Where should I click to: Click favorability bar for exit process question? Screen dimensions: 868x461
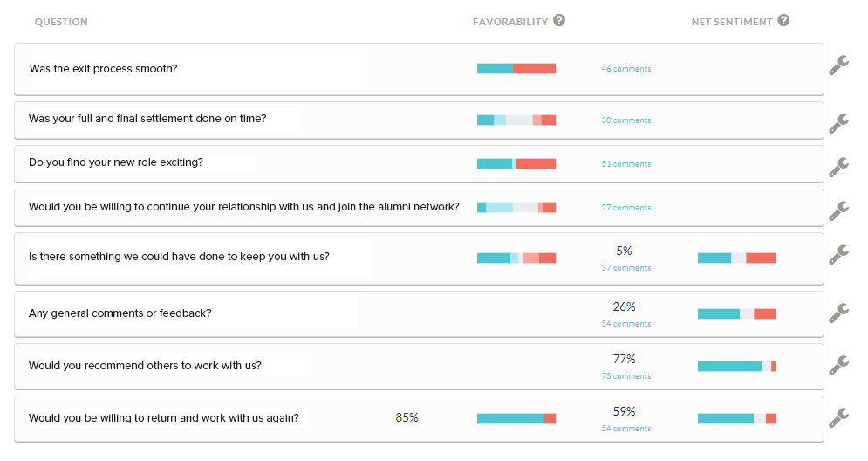click(x=516, y=69)
